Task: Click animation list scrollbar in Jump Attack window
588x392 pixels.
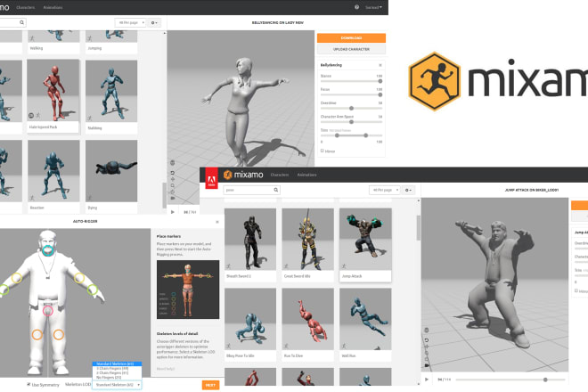Action: point(419,228)
